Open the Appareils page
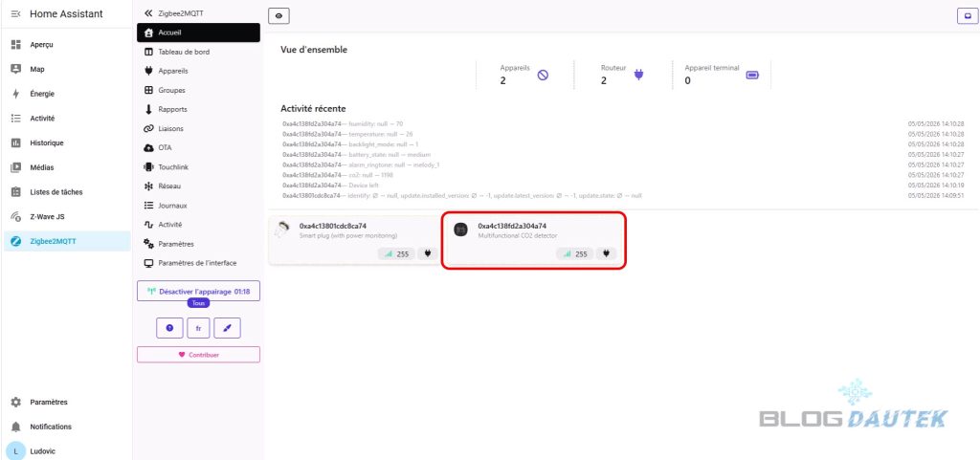 tap(198, 71)
